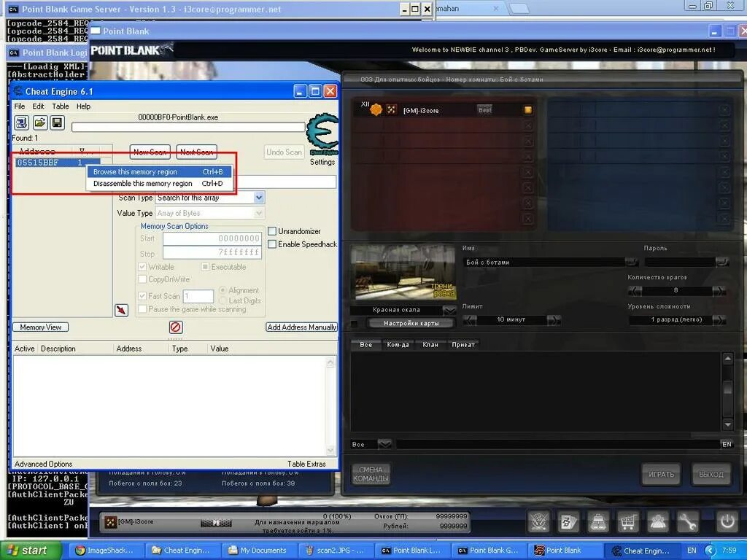Click the ImageShack Chrome taskbar button
This screenshot has width=747, height=560.
[105, 551]
